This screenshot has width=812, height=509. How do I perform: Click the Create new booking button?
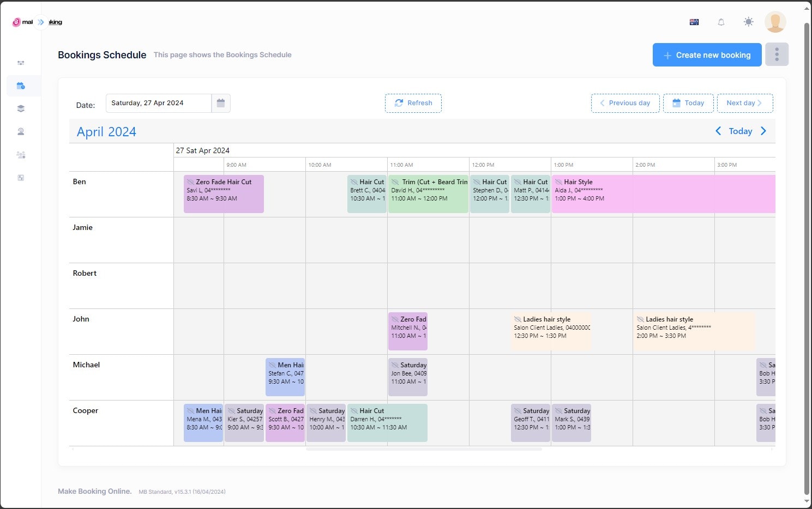pyautogui.click(x=707, y=55)
